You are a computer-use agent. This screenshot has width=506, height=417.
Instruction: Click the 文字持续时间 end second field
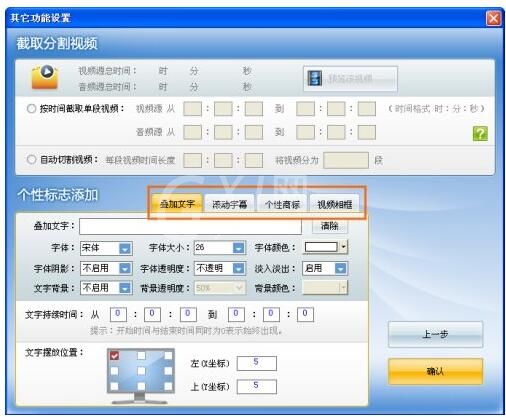click(x=305, y=314)
